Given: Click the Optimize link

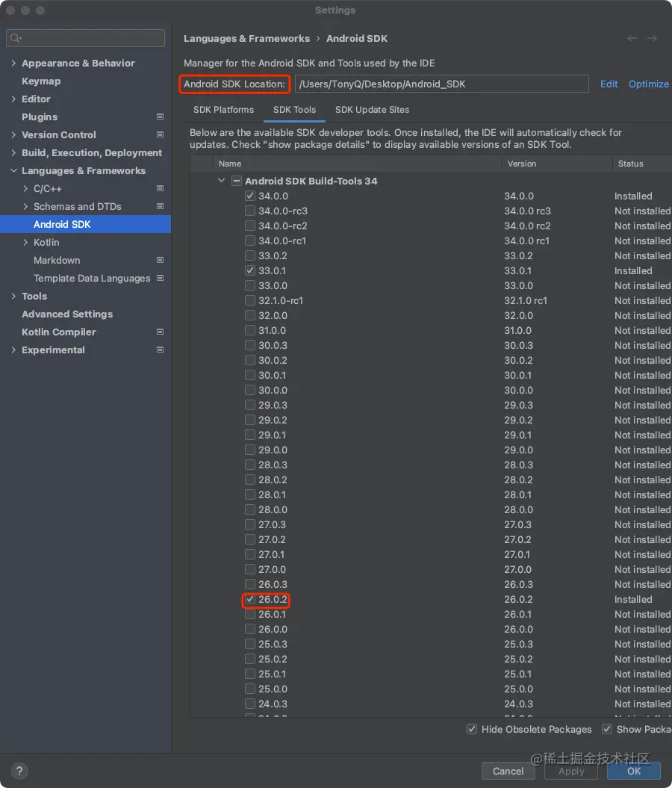Looking at the screenshot, I should pos(649,84).
